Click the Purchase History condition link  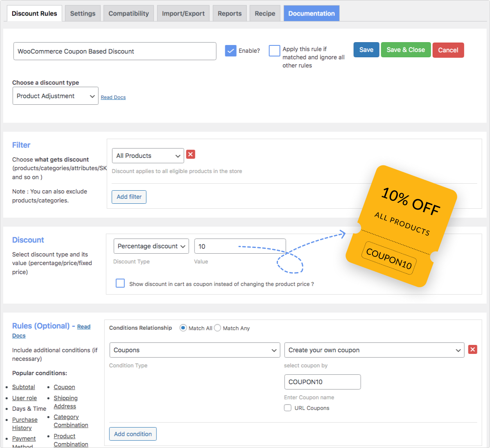25,424
